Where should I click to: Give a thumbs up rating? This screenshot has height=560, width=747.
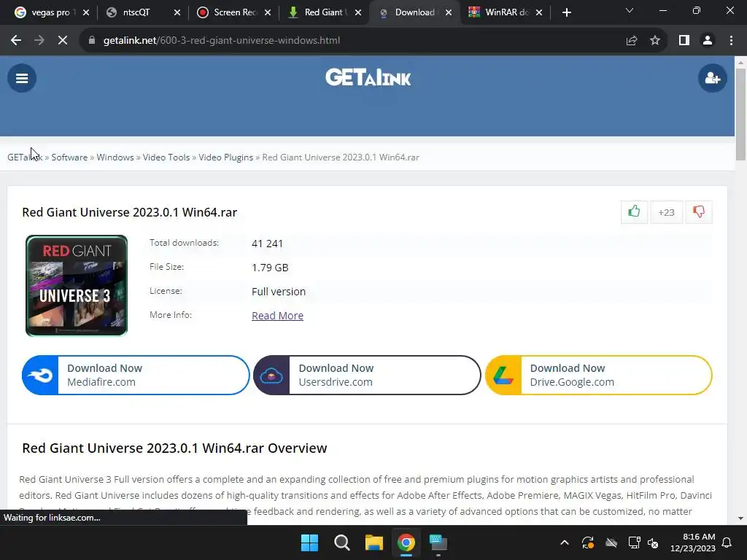(x=634, y=212)
